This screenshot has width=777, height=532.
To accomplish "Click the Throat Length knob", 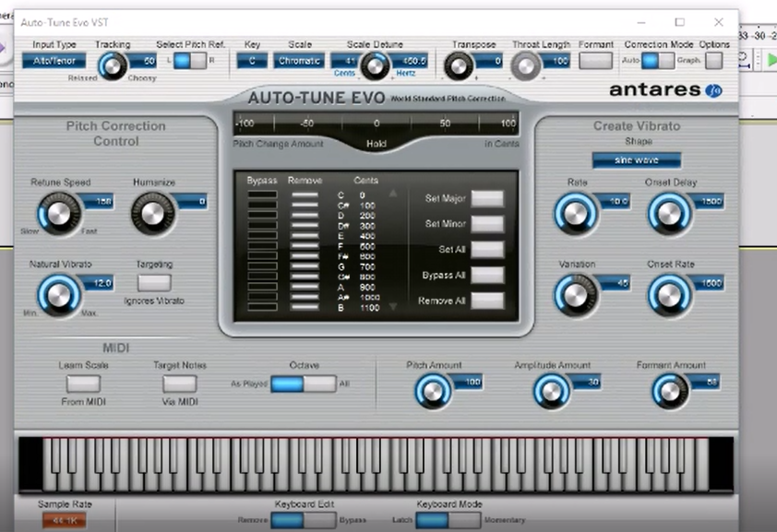I will coord(526,65).
